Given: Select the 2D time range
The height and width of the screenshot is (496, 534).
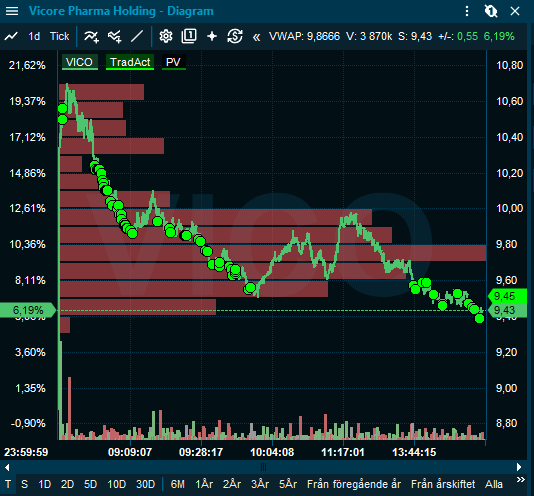Looking at the screenshot, I should pos(67,484).
